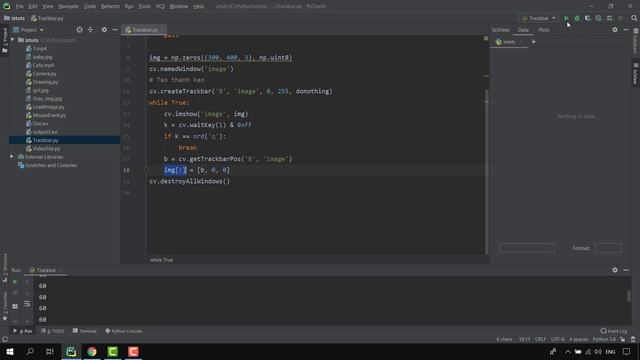Toggle soft-wrap in Run console
The image size is (640, 360).
[x=27, y=304]
